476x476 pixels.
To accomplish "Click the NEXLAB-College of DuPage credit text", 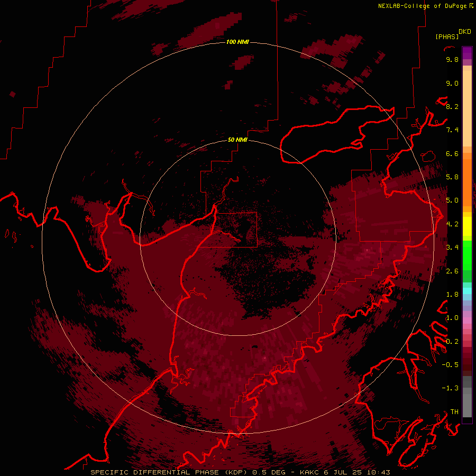I will point(423,6).
